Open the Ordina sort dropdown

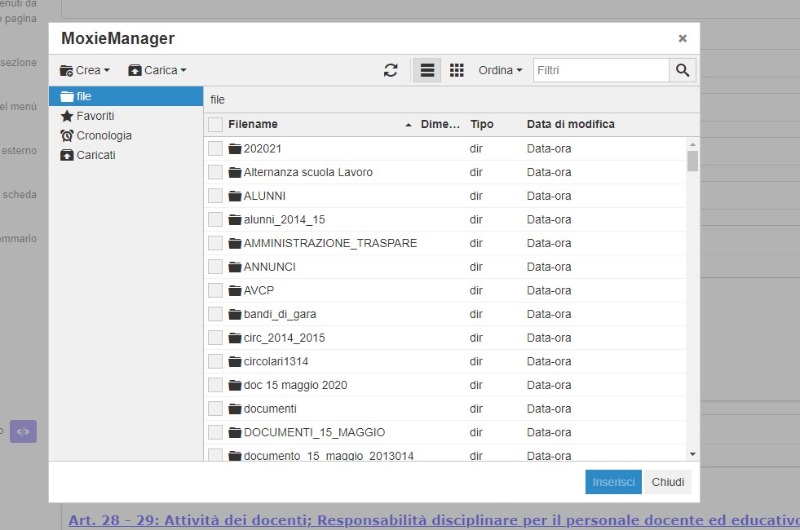point(500,70)
